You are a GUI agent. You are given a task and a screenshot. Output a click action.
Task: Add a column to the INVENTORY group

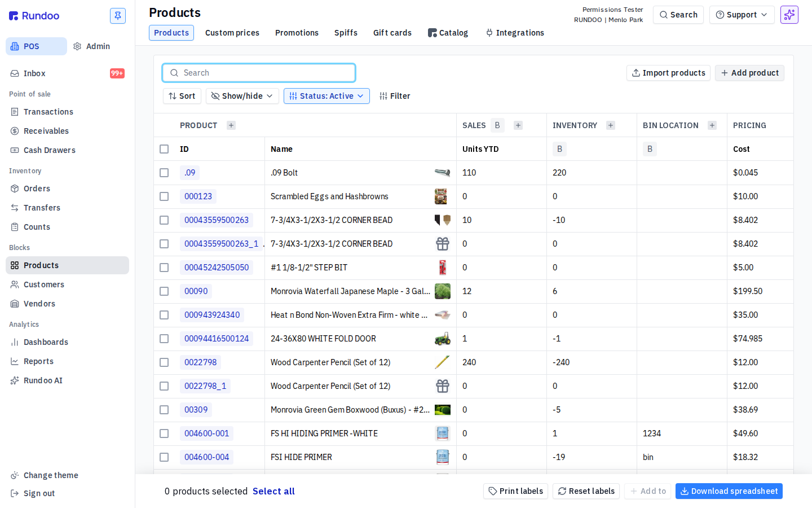click(x=611, y=125)
